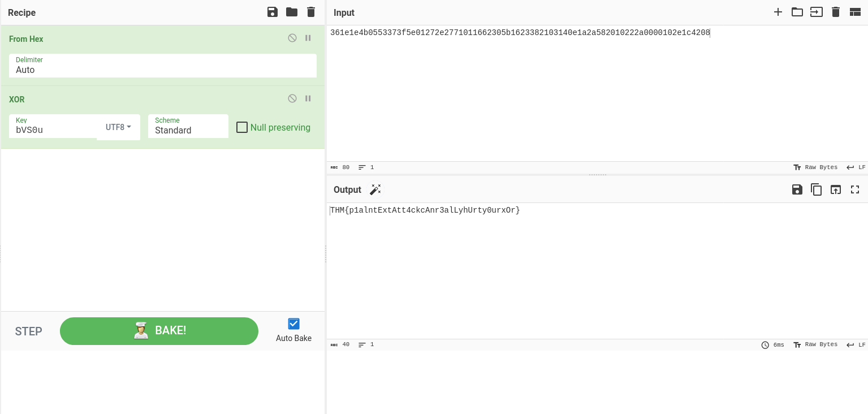Maximise the output pane

(855, 189)
